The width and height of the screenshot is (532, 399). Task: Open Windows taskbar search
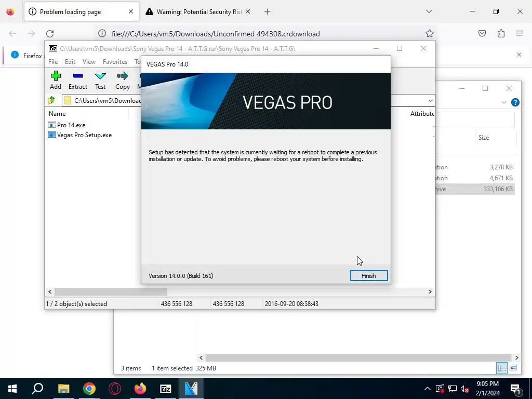tap(37, 389)
